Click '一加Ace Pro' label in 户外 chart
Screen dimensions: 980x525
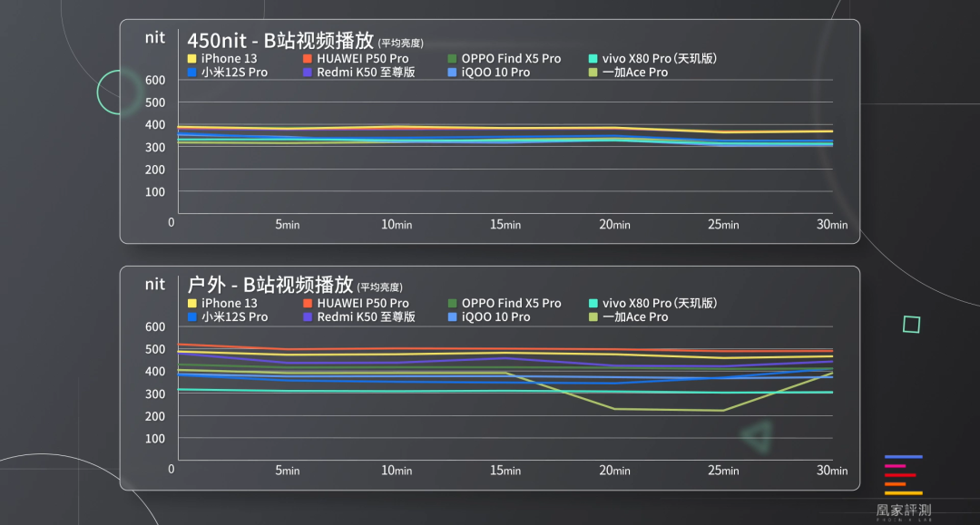pos(635,317)
